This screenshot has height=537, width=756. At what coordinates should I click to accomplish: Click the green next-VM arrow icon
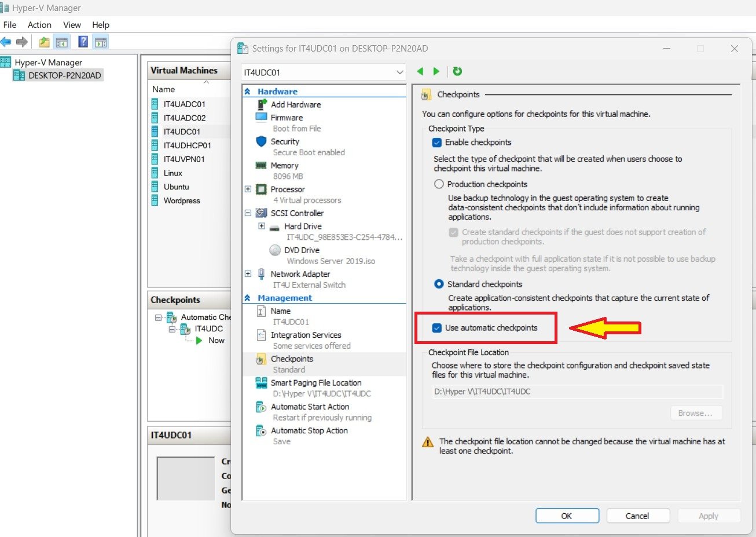click(436, 71)
